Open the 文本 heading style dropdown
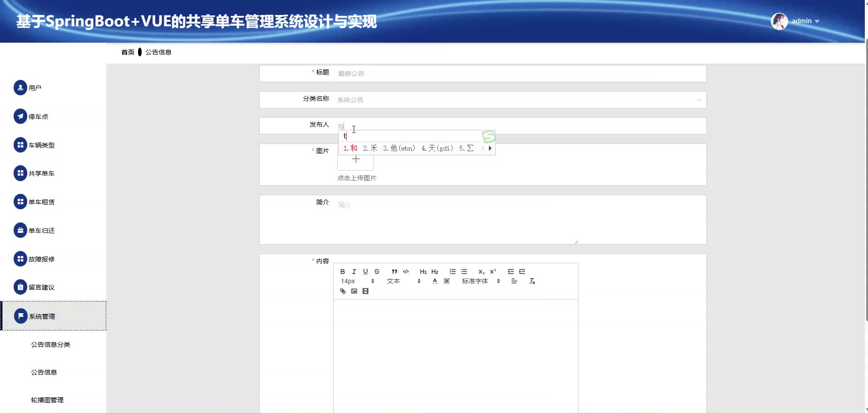This screenshot has height=414, width=868. (404, 281)
